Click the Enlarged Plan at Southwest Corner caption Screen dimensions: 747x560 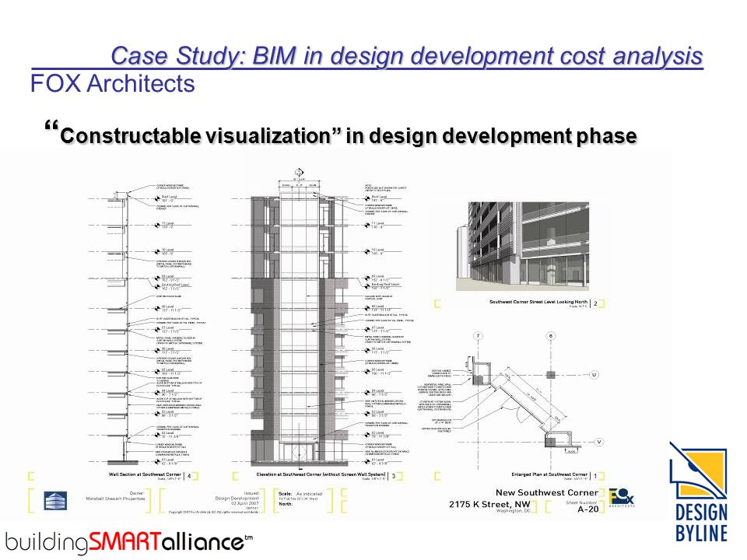(549, 474)
